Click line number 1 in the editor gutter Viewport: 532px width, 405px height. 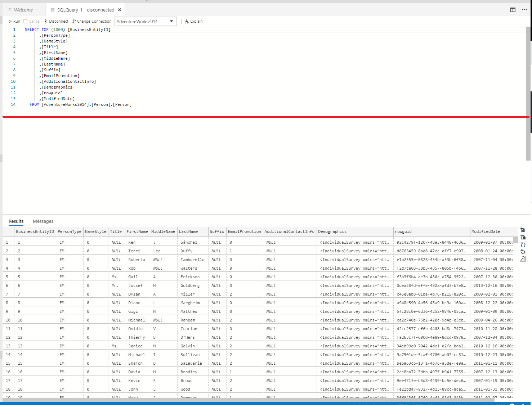[x=14, y=30]
